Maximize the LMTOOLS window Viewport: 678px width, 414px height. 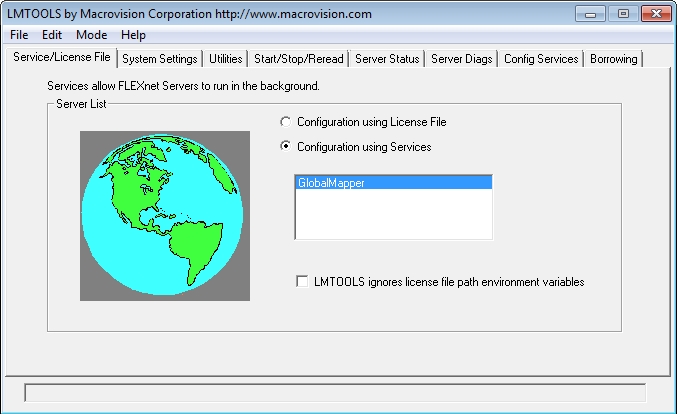coord(622,13)
